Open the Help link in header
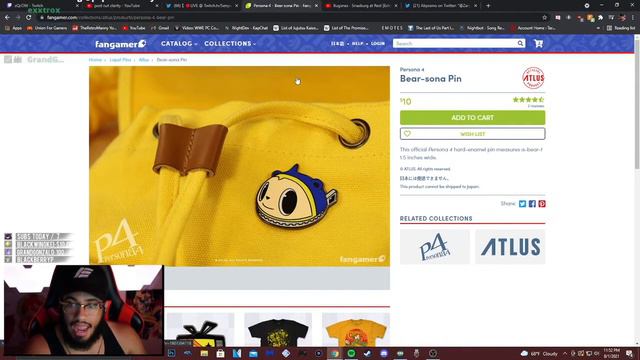 (357, 44)
